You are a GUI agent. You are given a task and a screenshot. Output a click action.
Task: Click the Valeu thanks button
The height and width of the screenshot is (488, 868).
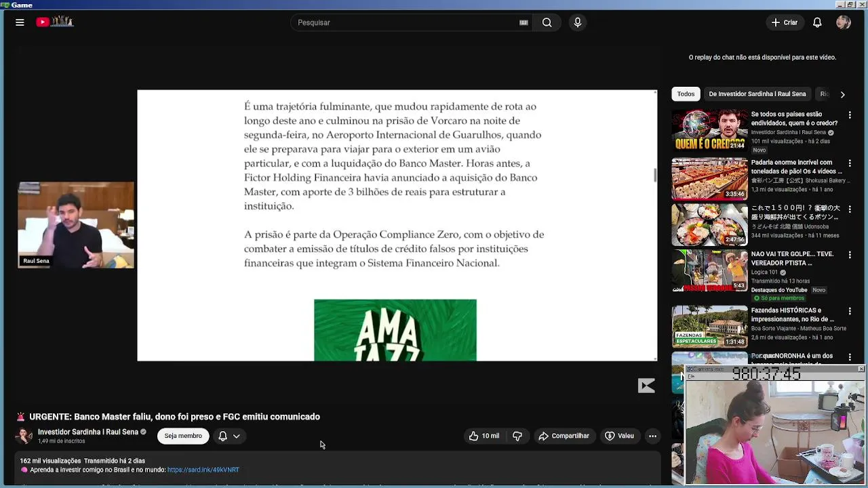[619, 436]
